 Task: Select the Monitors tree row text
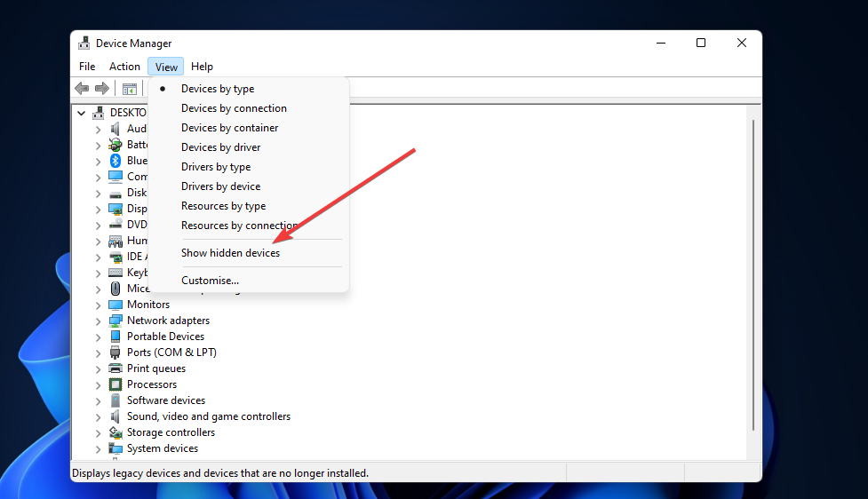pos(148,305)
